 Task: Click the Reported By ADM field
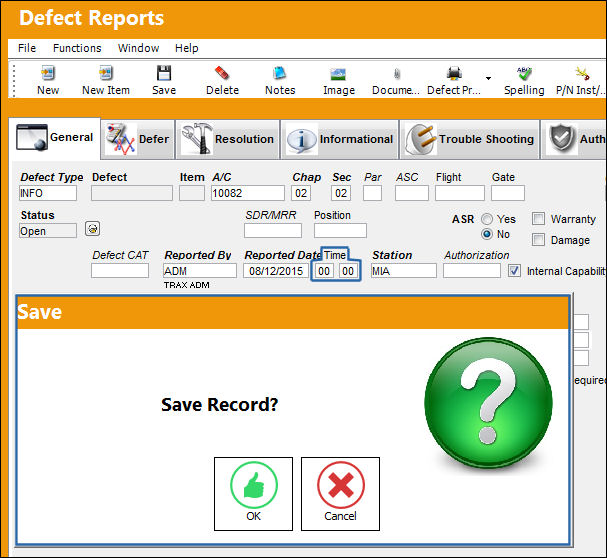[x=200, y=271]
